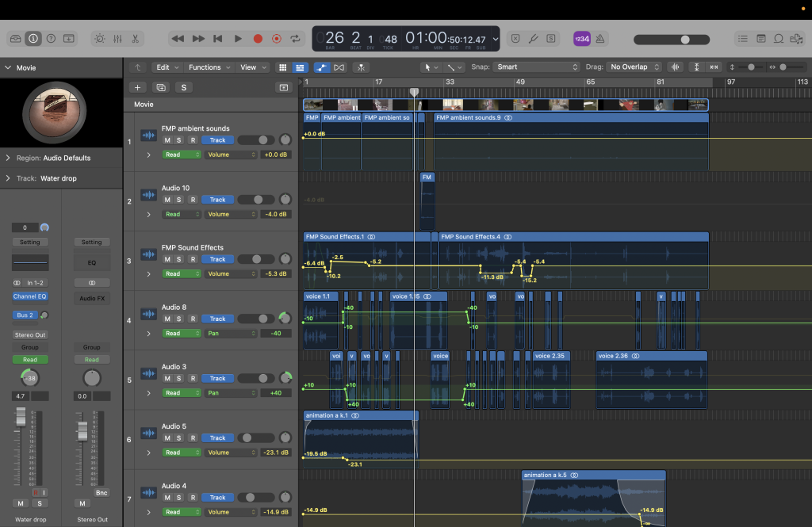
Task: Open the Mixer faders icon
Action: pos(117,39)
